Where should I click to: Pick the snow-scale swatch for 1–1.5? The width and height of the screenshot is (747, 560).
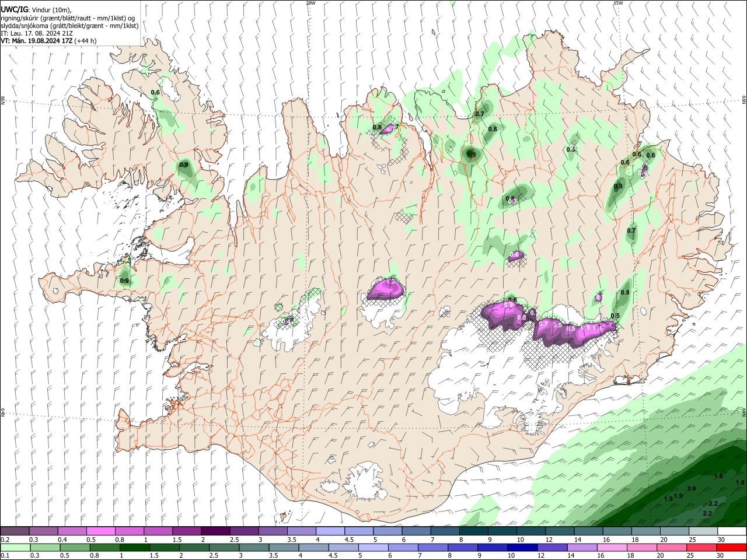tap(158, 531)
